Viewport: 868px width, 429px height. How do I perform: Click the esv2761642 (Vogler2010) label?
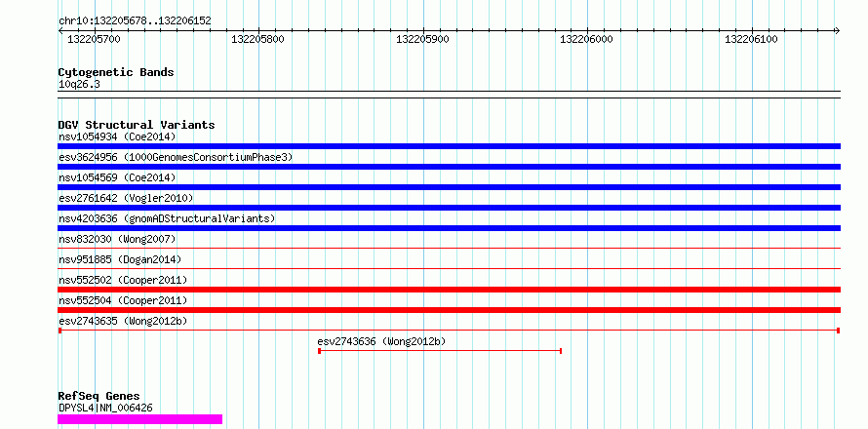click(126, 198)
